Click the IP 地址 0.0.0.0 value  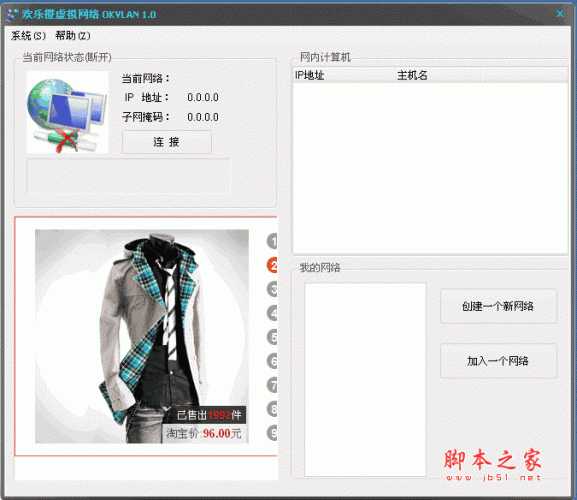click(203, 97)
